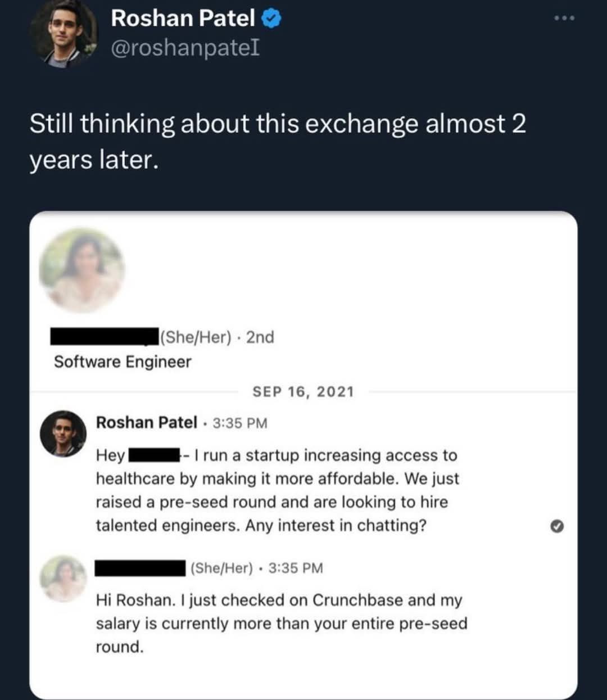607x700 pixels.
Task: Click the message about the pre-seed startup
Action: tap(277, 490)
